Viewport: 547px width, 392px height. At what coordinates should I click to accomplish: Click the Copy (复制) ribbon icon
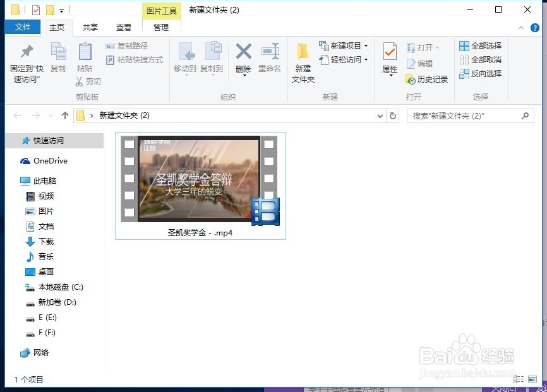tap(58, 52)
